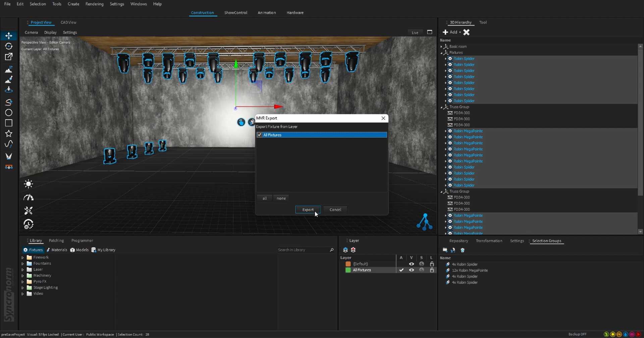Delete item with X icon in 3D Hierarchy

click(467, 32)
